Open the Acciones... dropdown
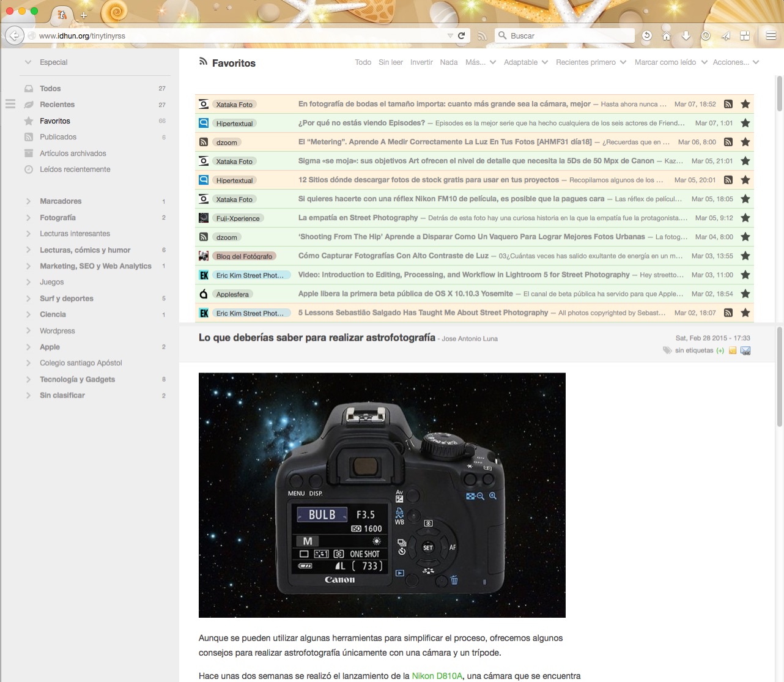This screenshot has width=784, height=682. (x=736, y=62)
